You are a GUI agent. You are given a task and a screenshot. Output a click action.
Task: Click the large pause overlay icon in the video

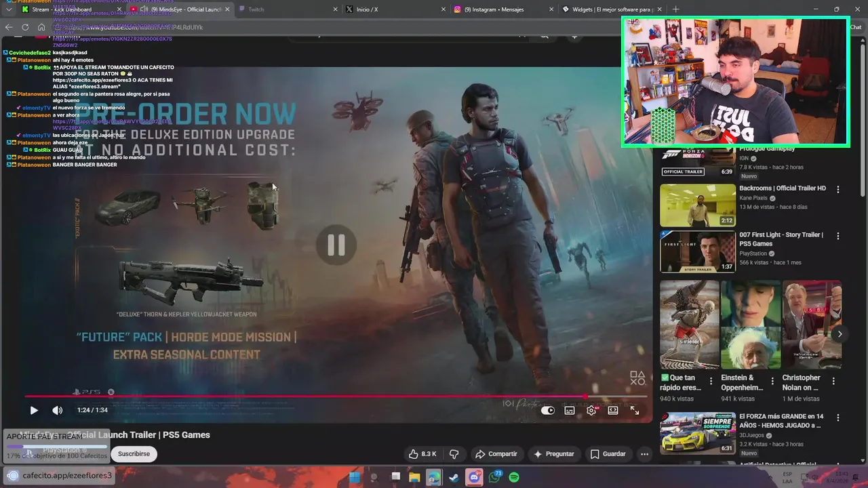tap(336, 245)
